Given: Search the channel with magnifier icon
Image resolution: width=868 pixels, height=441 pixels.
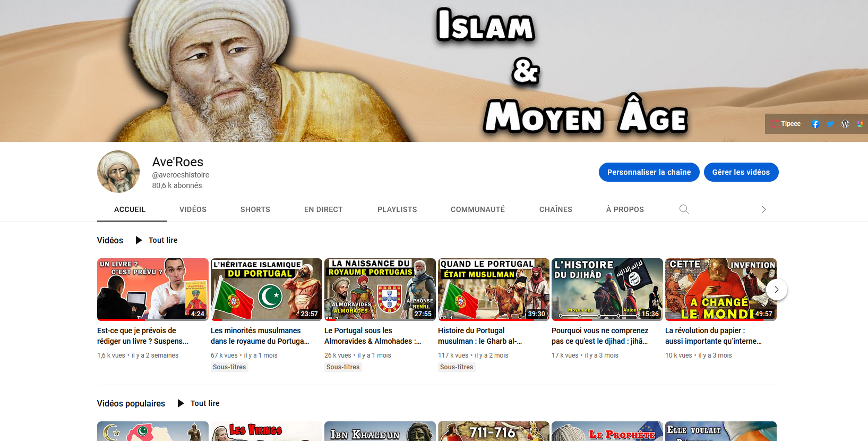Looking at the screenshot, I should (x=684, y=209).
